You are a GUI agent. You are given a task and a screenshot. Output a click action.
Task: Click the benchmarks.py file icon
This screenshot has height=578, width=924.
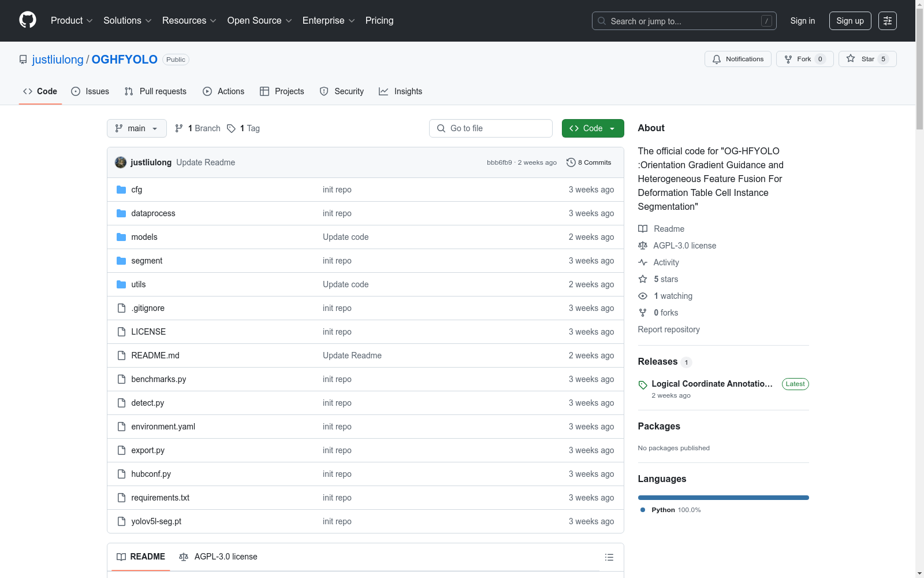click(x=121, y=379)
